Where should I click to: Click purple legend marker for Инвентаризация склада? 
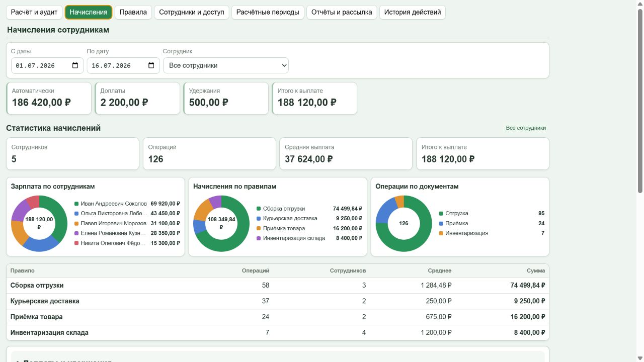[x=259, y=238]
